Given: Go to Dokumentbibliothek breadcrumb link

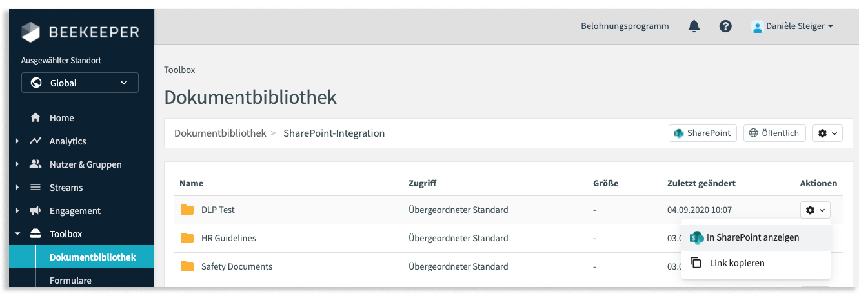Looking at the screenshot, I should pos(220,133).
